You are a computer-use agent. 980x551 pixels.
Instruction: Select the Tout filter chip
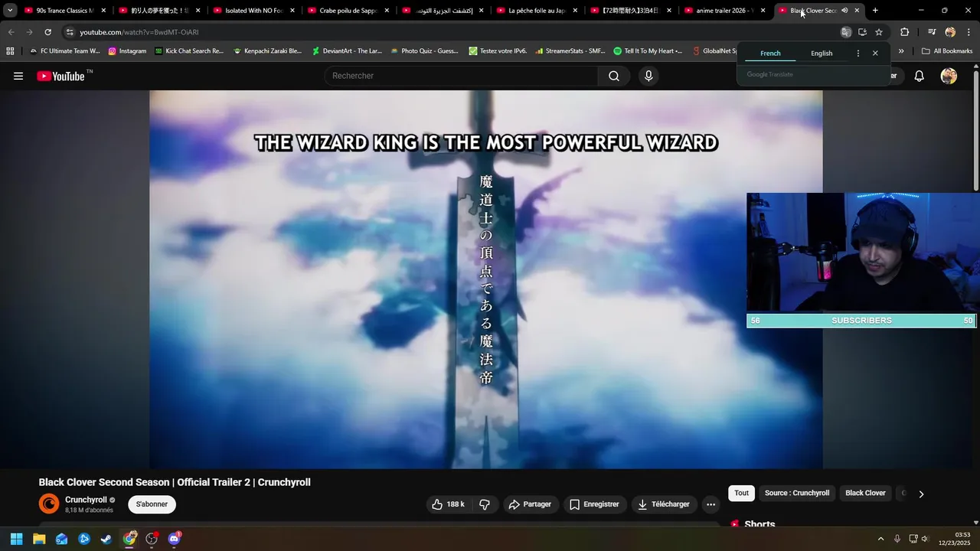point(742,494)
